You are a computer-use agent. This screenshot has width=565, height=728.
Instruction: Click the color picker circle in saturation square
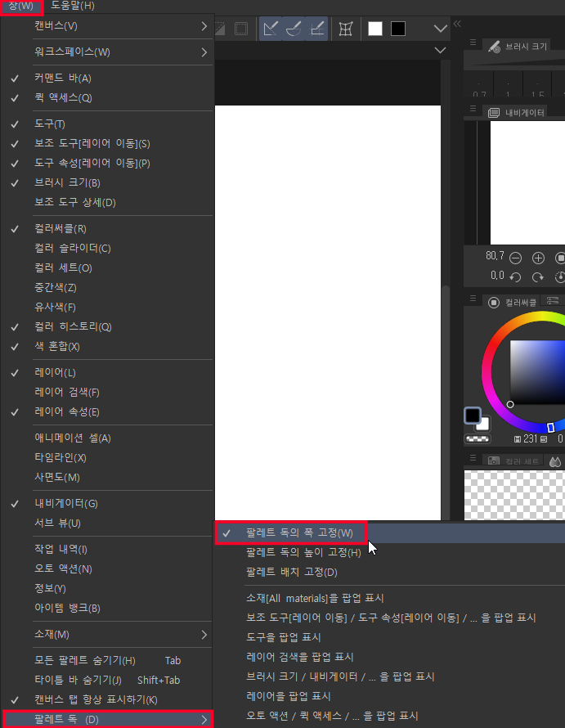[510, 404]
